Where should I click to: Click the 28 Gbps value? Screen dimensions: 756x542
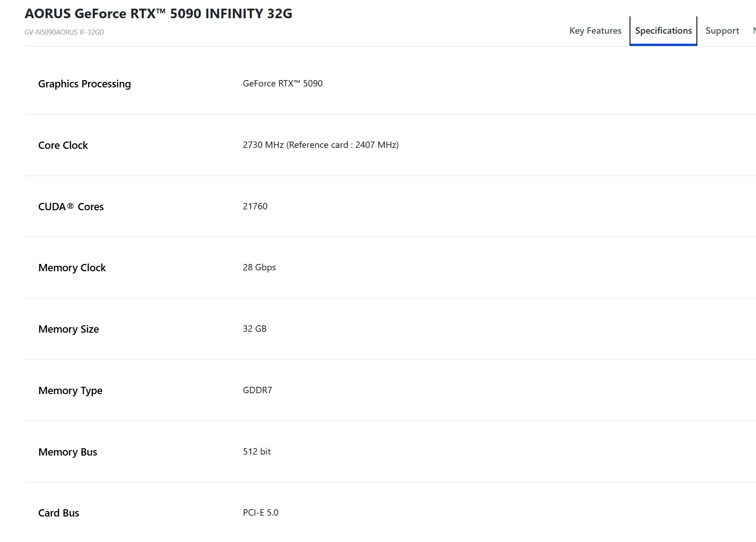259,268
